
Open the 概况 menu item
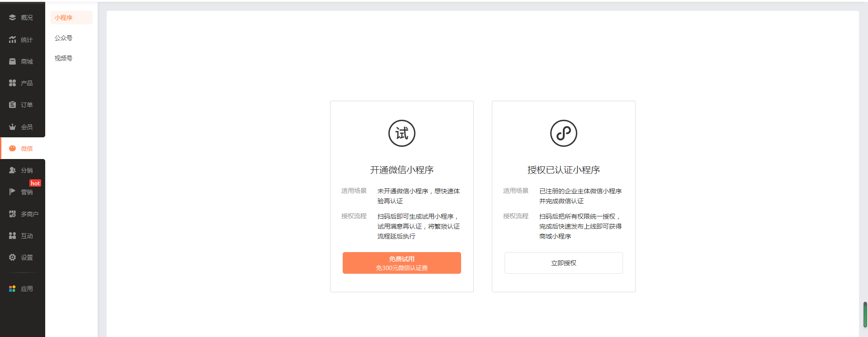(27, 18)
